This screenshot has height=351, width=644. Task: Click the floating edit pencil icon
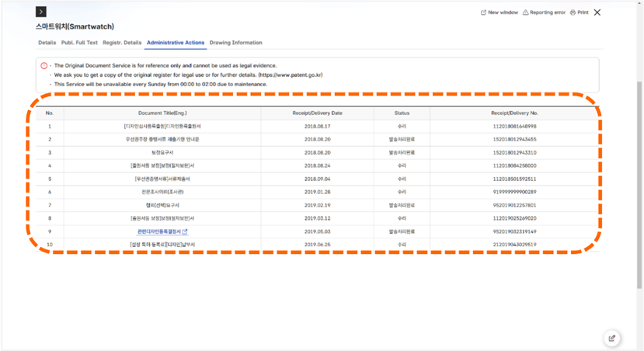pyautogui.click(x=612, y=338)
